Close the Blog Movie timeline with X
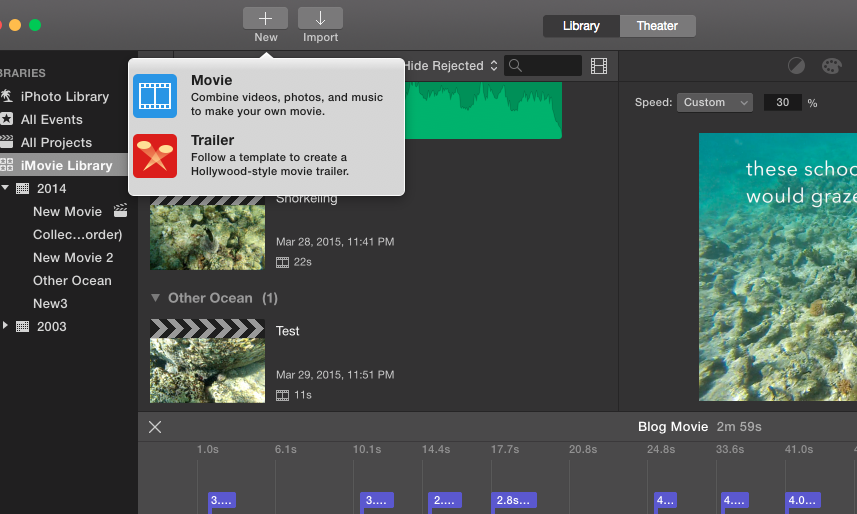857x514 pixels. [x=155, y=427]
